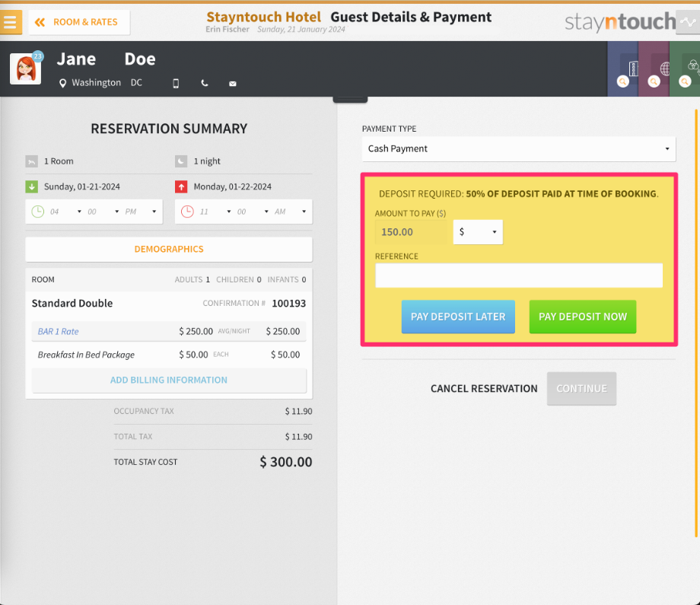Click the room bed icon
Image resolution: width=700 pixels, height=605 pixels.
[x=32, y=161]
